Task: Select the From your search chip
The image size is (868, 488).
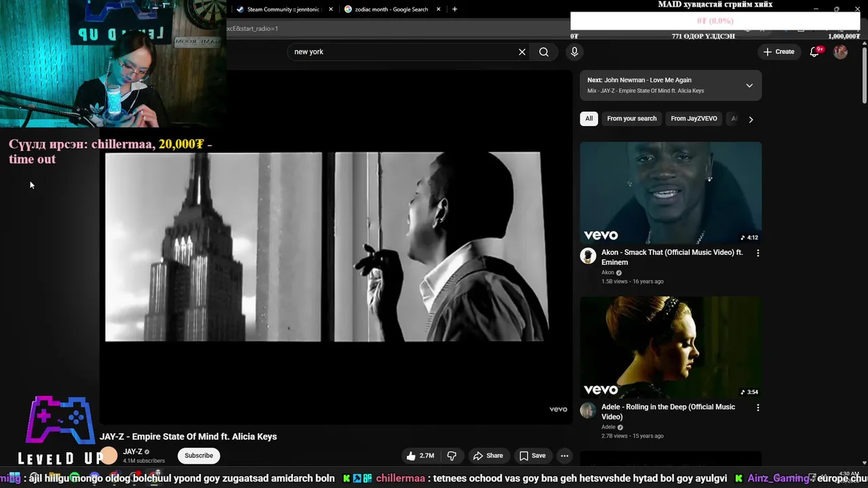Action: tap(631, 119)
